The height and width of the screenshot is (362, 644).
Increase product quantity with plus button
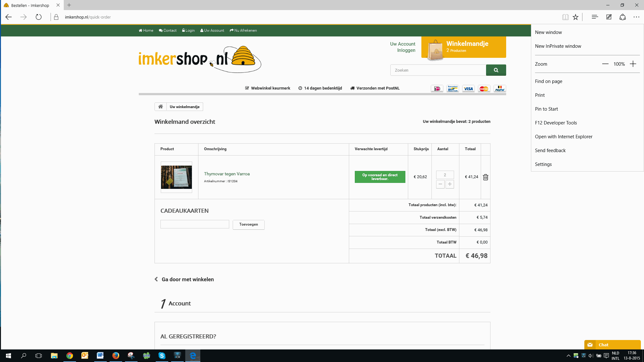(450, 184)
